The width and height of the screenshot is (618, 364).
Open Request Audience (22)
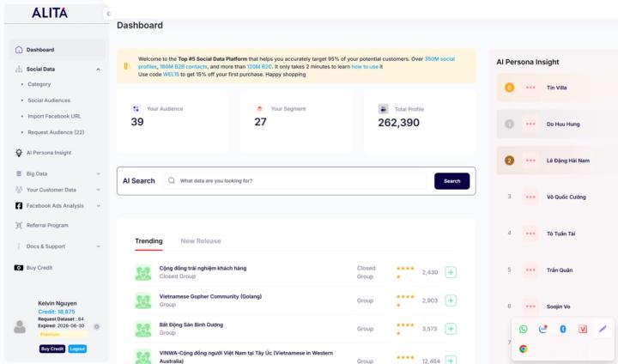coord(56,132)
